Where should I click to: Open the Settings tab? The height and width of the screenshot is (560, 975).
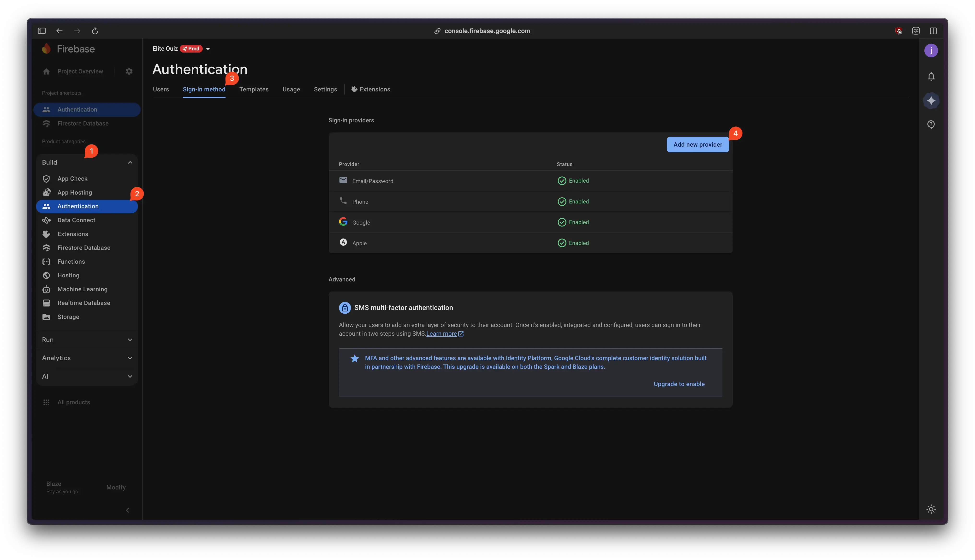(325, 89)
